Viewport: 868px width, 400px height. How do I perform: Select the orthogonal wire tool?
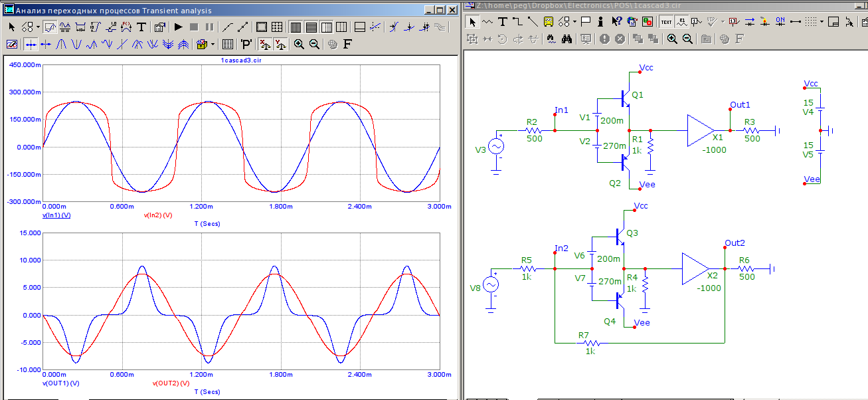518,22
